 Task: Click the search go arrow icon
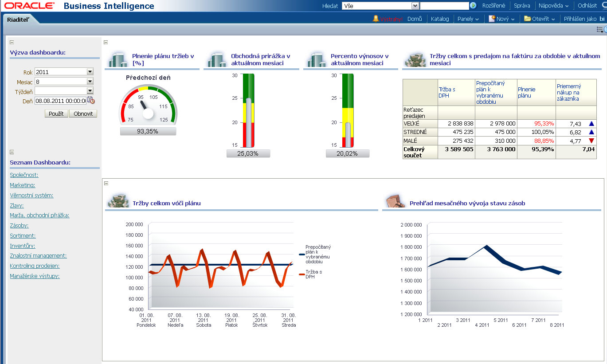(x=473, y=6)
